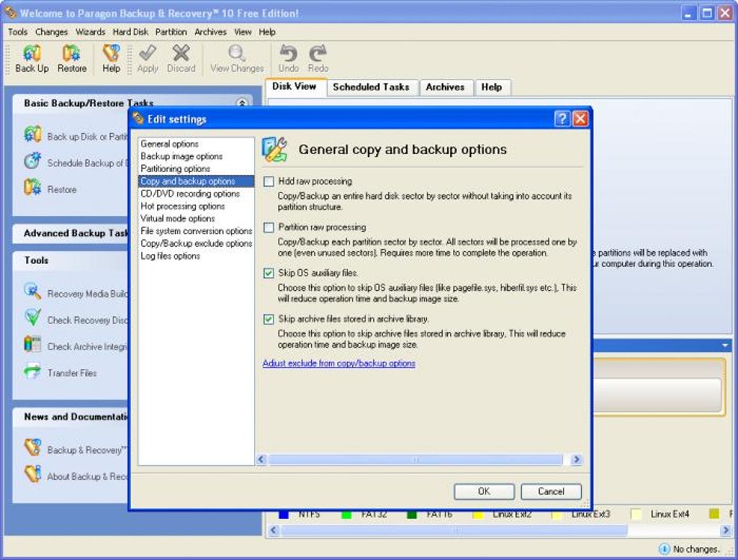Open the View menu
The width and height of the screenshot is (738, 560).
[243, 32]
